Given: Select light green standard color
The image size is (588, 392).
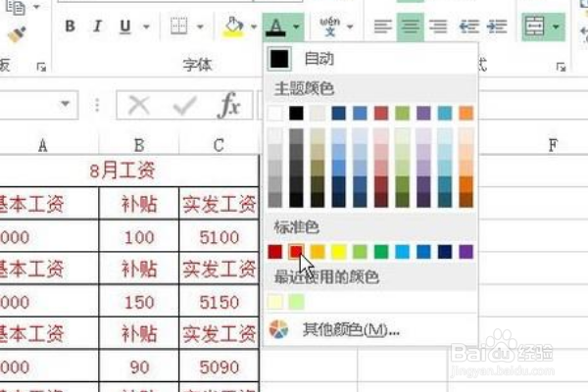Looking at the screenshot, I should tap(360, 252).
